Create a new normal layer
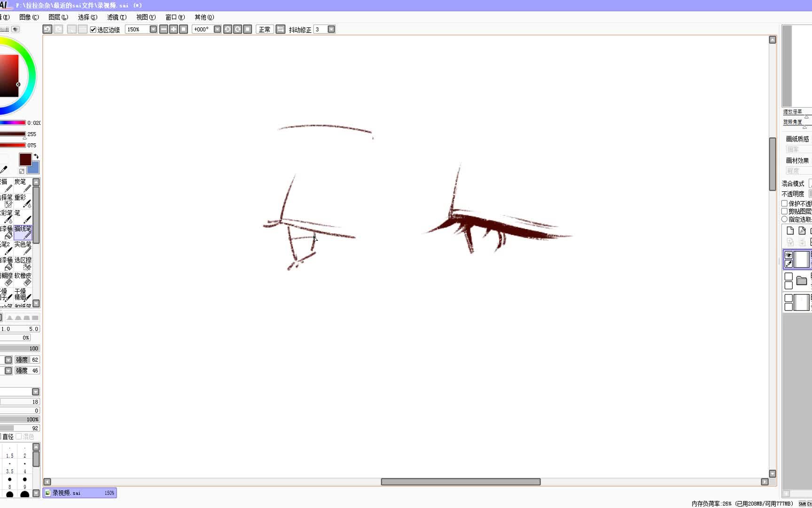 click(x=790, y=230)
